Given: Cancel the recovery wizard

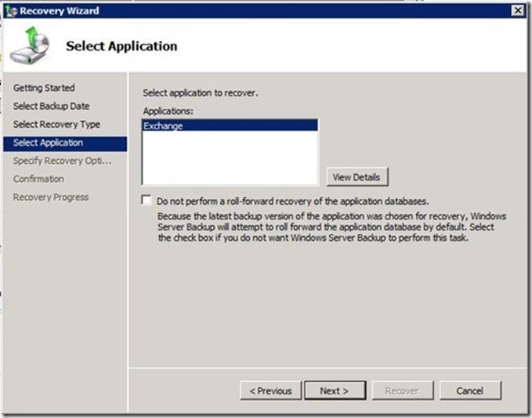Looking at the screenshot, I should 470,391.
